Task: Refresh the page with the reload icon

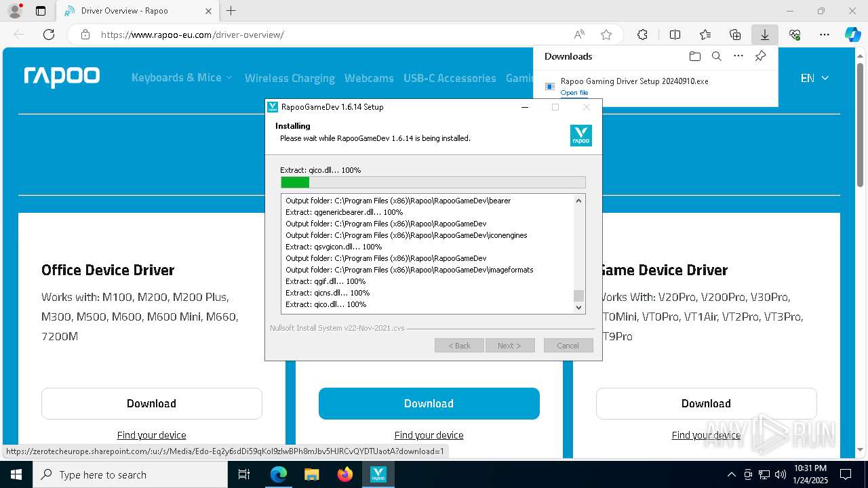Action: 49,35
